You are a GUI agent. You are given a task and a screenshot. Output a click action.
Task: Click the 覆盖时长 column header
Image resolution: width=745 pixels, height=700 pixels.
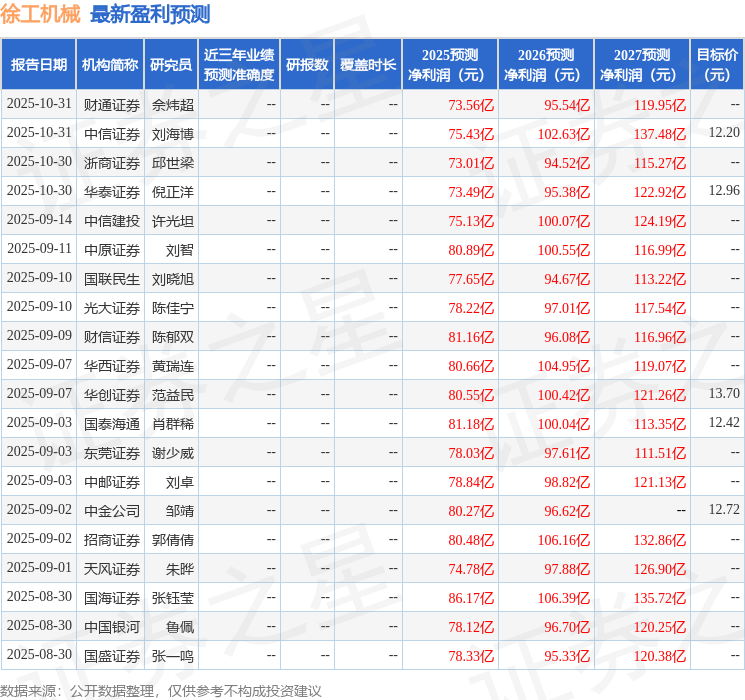tap(367, 65)
